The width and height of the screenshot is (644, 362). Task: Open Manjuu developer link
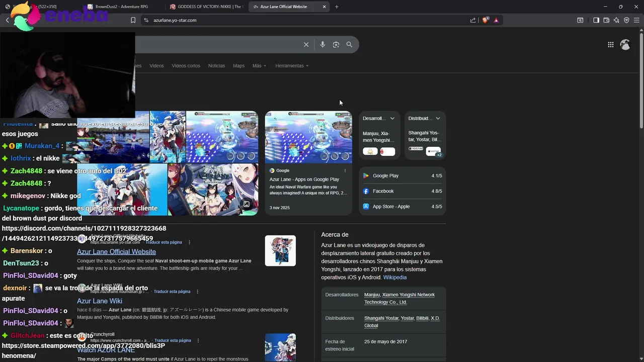point(372,295)
